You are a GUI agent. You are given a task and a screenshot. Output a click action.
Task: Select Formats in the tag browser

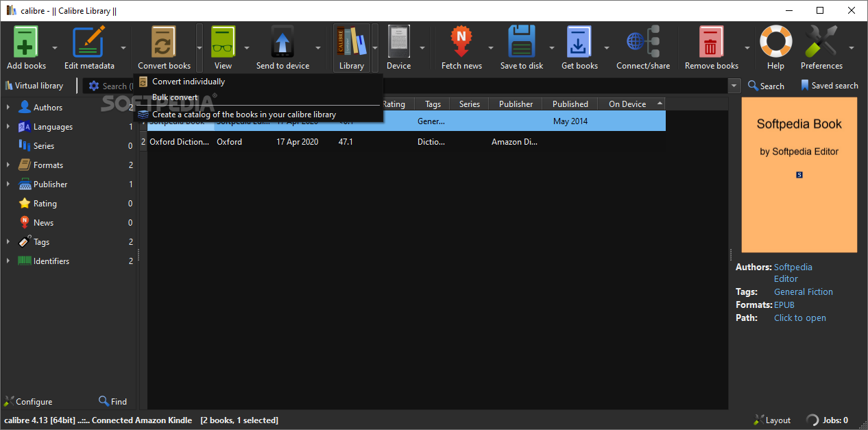pos(48,165)
